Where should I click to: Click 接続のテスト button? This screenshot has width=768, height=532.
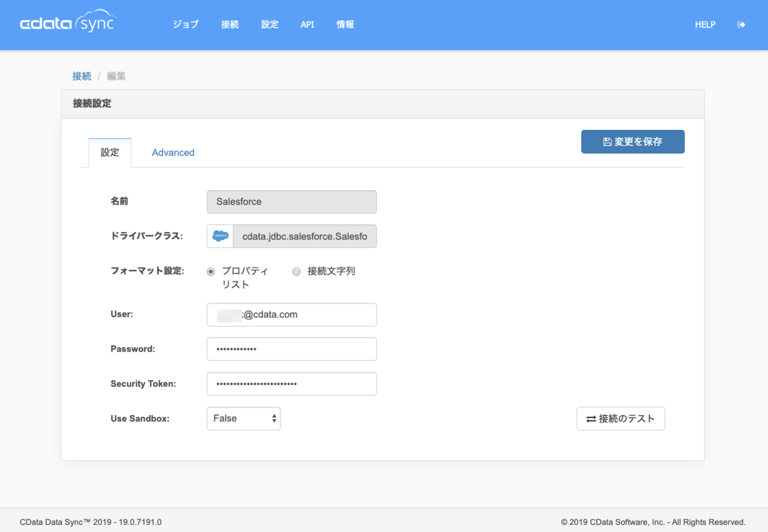tap(620, 419)
